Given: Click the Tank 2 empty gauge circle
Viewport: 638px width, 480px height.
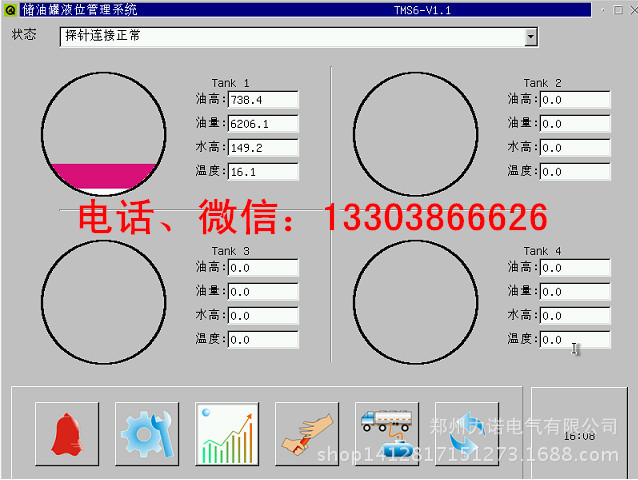Looking at the screenshot, I should click(x=415, y=134).
